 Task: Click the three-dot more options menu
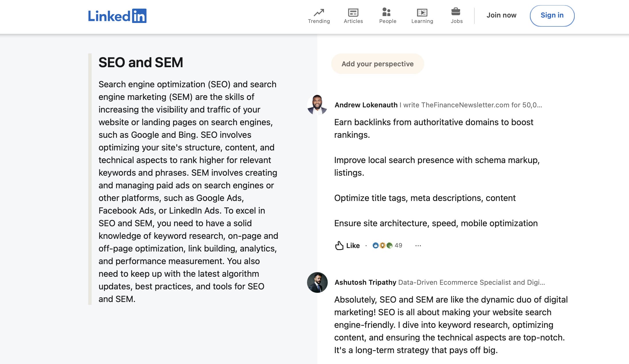[418, 245]
